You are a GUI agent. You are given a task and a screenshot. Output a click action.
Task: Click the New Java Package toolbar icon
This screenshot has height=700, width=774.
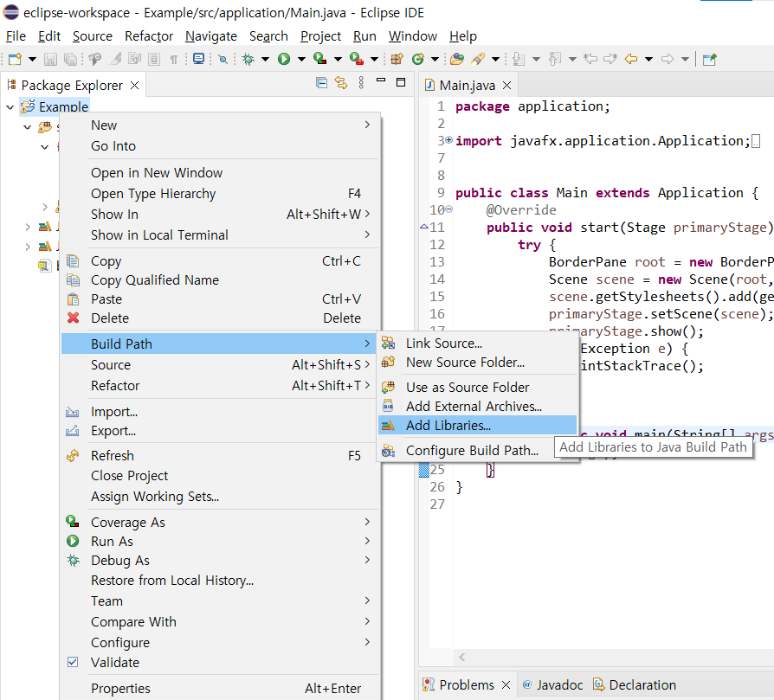397,59
